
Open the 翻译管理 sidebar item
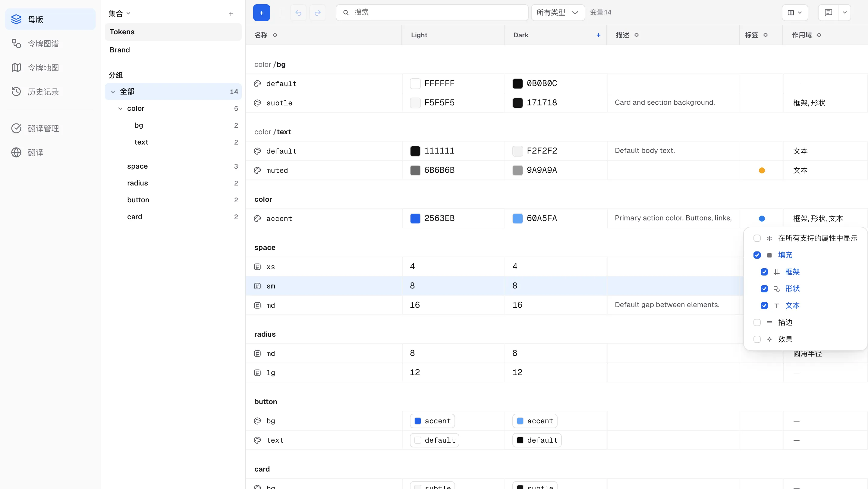click(50, 128)
